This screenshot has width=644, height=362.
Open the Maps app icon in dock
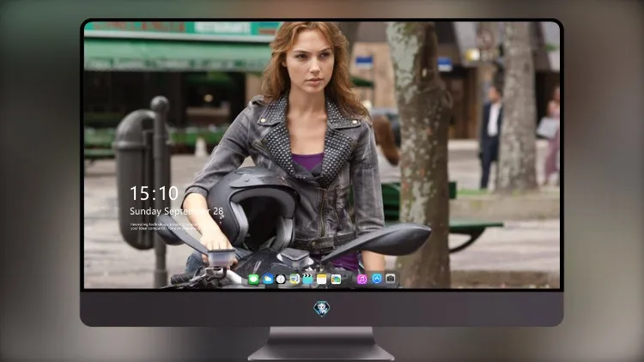click(295, 280)
